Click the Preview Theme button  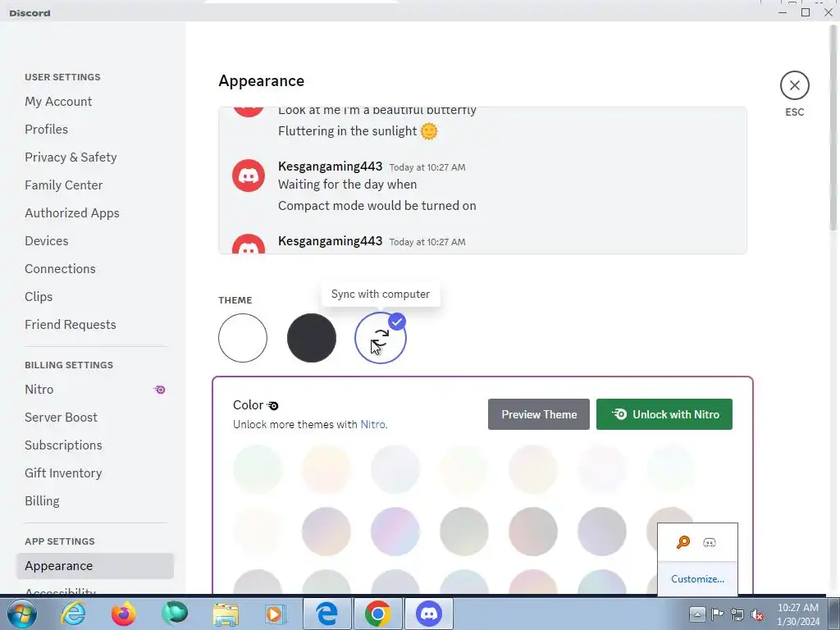(538, 414)
